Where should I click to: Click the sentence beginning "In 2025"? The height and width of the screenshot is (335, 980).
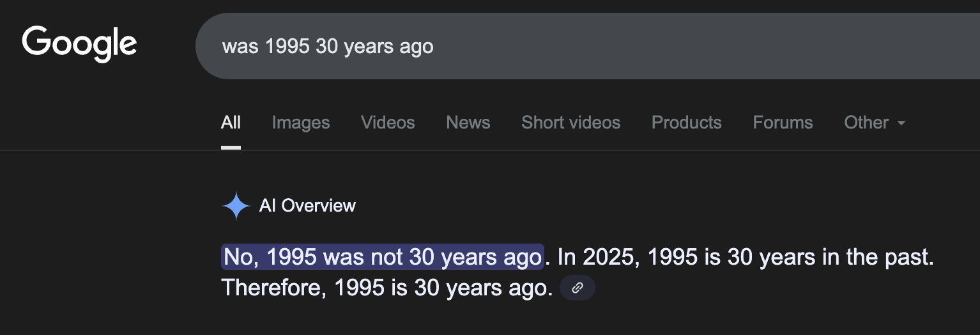[745, 257]
